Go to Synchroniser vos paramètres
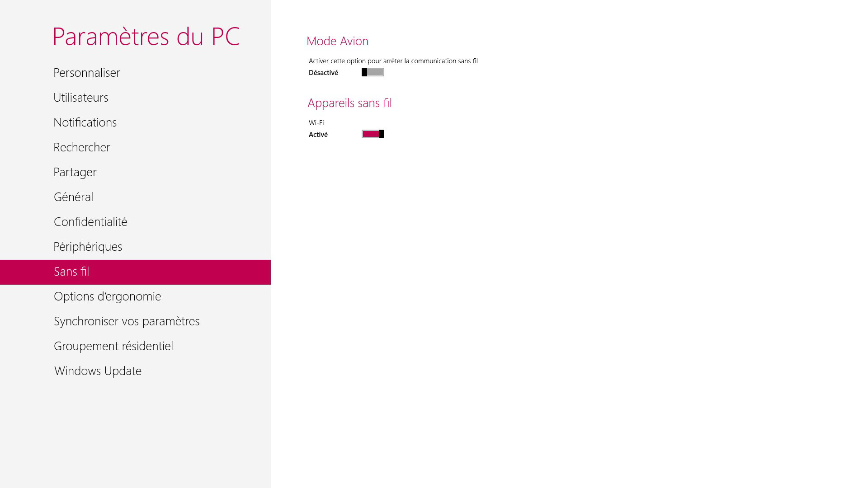Screen dimensions: 868x488 coord(127,321)
